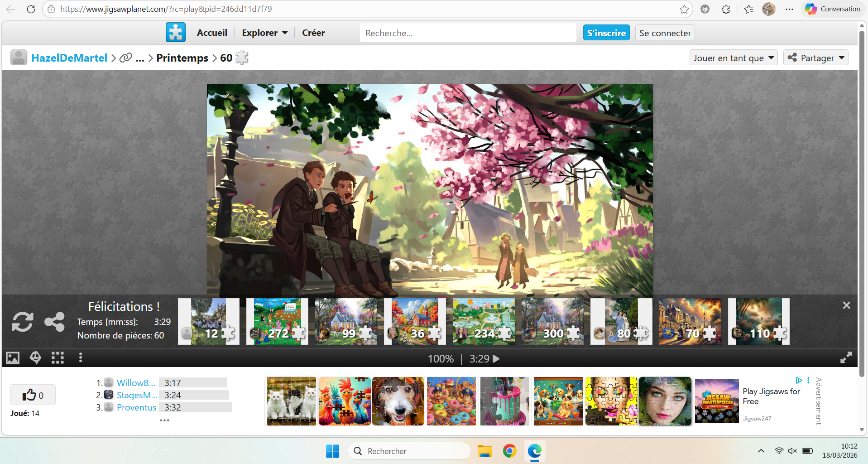Open browser favorites list icon

pos(748,9)
